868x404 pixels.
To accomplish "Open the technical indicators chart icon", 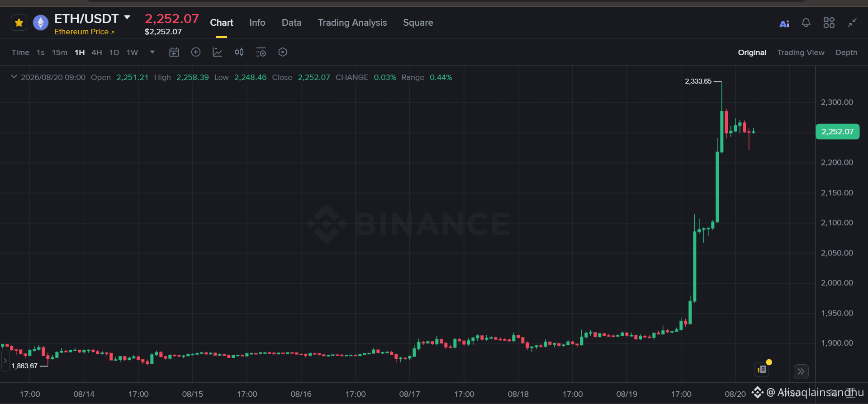I will pyautogui.click(x=218, y=52).
